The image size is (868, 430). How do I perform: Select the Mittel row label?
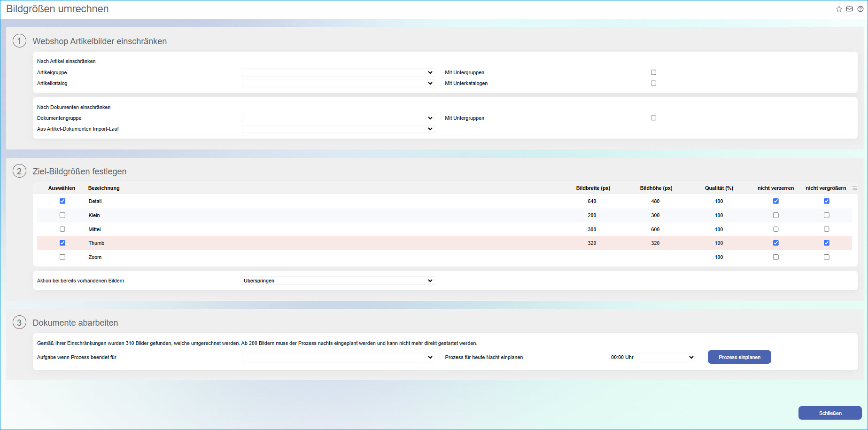click(94, 229)
